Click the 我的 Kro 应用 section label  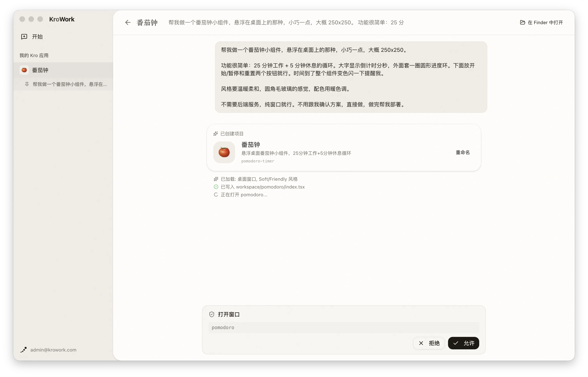pos(34,55)
